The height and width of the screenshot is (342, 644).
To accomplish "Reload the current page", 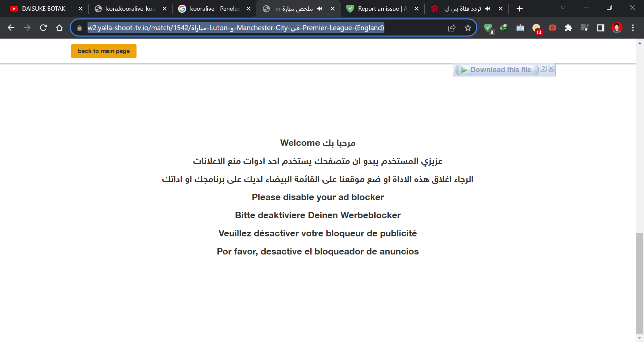I will click(x=43, y=28).
